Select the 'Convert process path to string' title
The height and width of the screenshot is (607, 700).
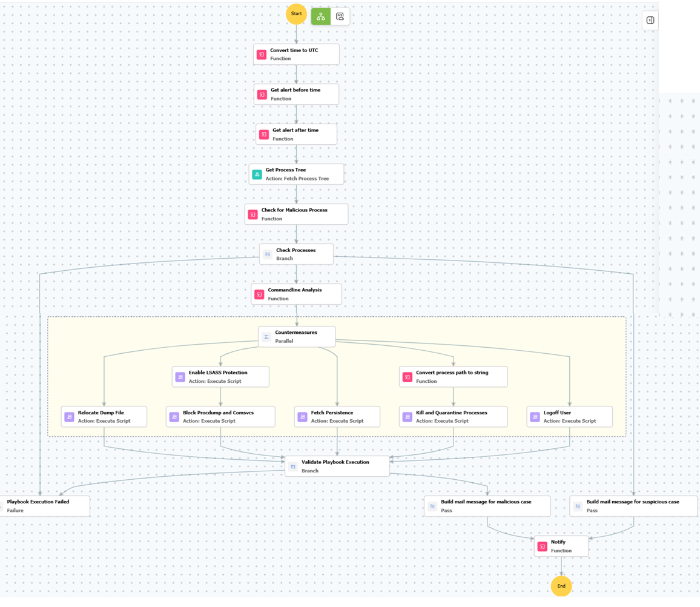coord(452,373)
